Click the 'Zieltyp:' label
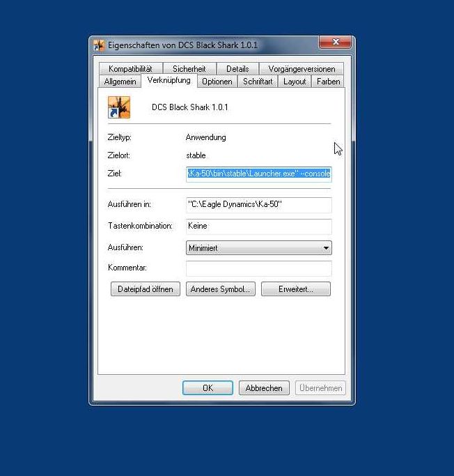Screen dimensions: 454x476 pyautogui.click(x=120, y=137)
